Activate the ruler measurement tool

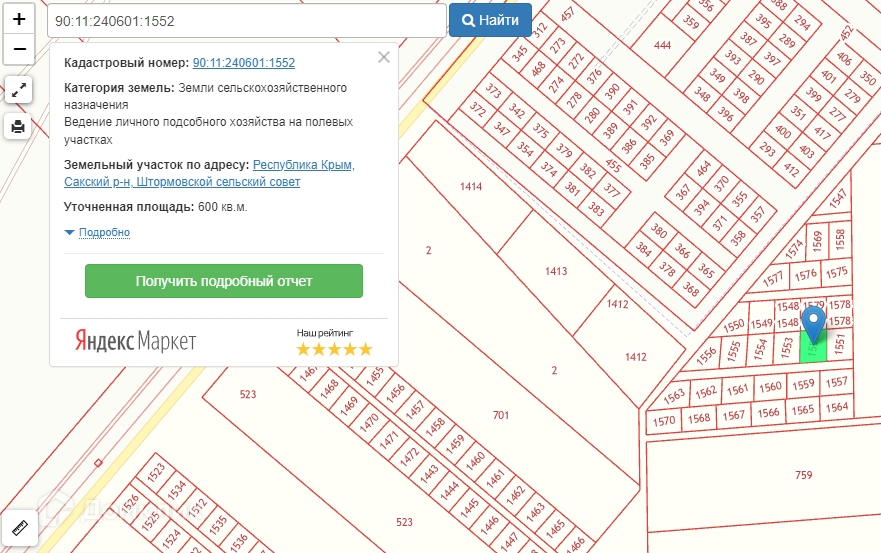(19, 527)
